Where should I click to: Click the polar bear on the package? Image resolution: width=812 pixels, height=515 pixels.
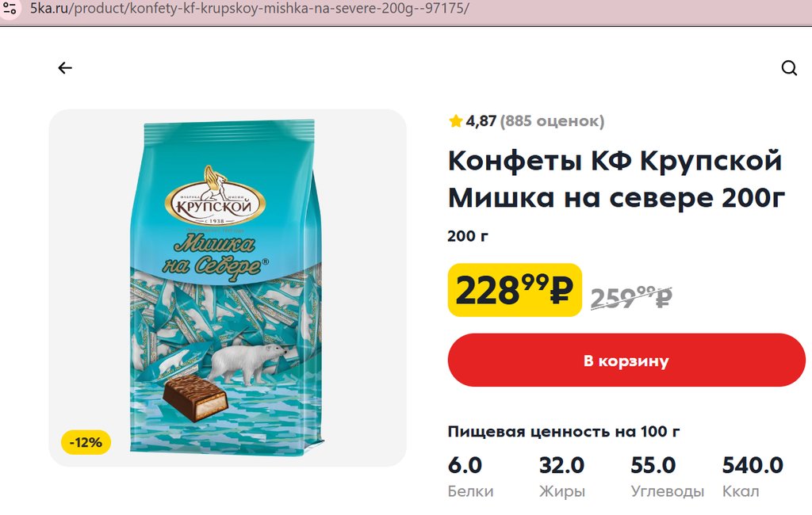coord(250,363)
